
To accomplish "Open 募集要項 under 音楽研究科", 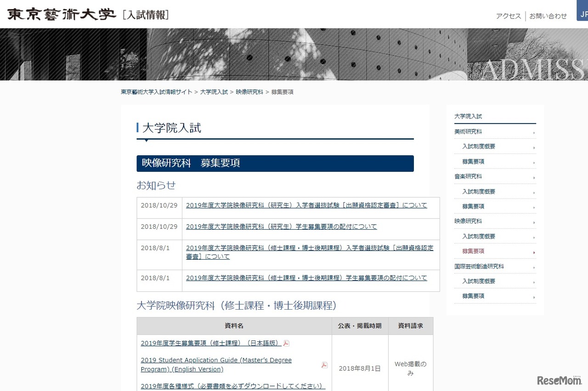I will click(x=473, y=206).
